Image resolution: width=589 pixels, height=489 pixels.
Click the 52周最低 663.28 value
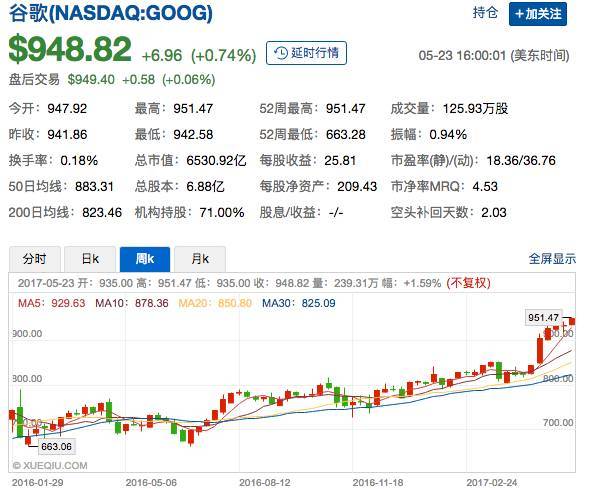[x=346, y=134]
